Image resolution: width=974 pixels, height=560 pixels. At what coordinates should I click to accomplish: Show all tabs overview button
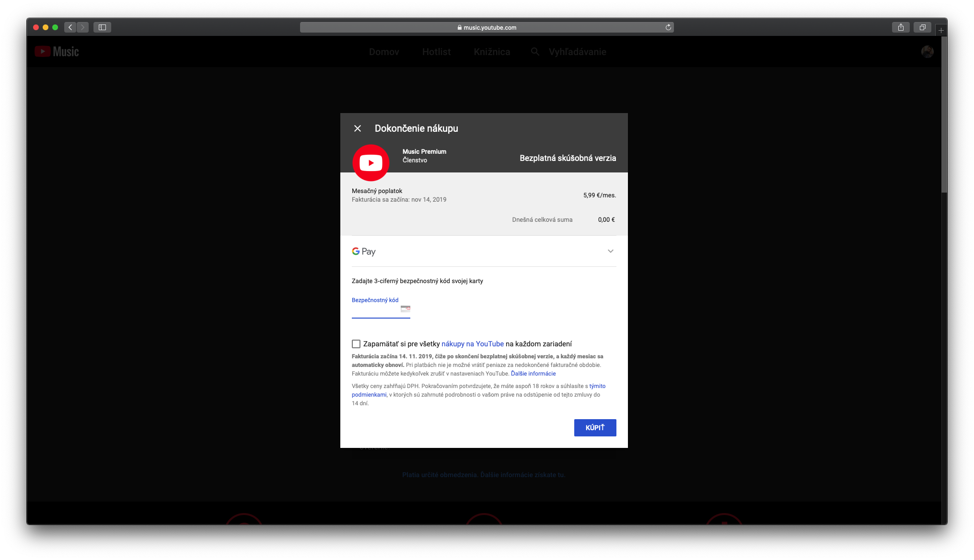click(x=922, y=27)
